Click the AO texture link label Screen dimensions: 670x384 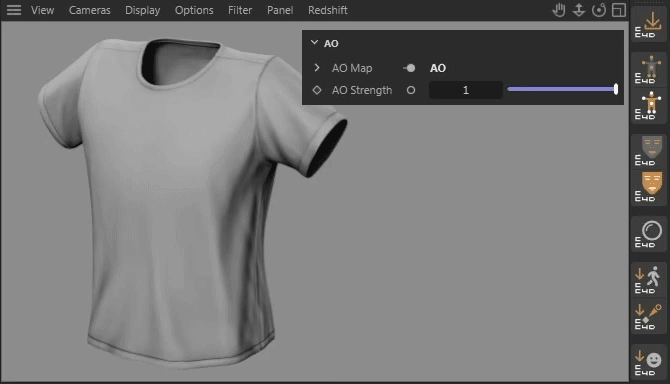[x=438, y=68]
